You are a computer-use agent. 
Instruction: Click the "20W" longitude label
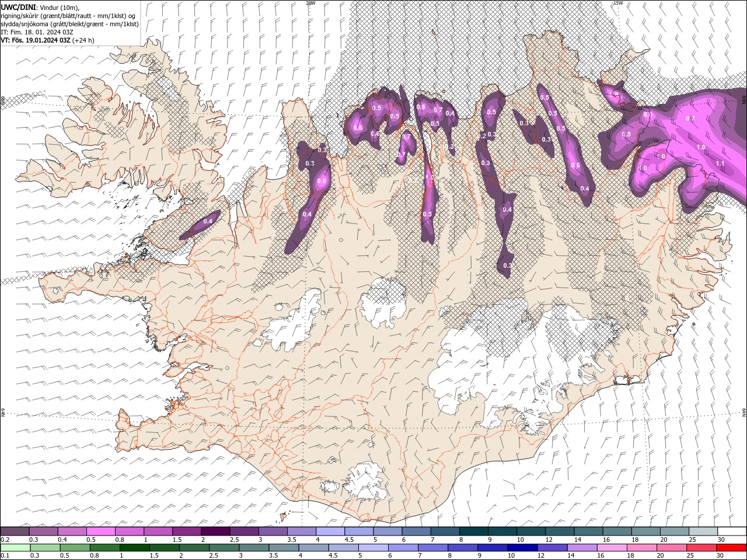point(310,3)
